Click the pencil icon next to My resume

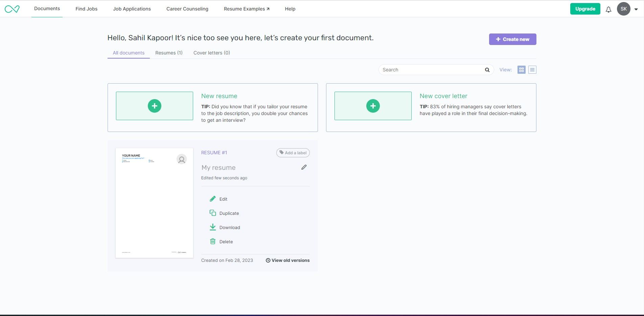click(x=304, y=167)
